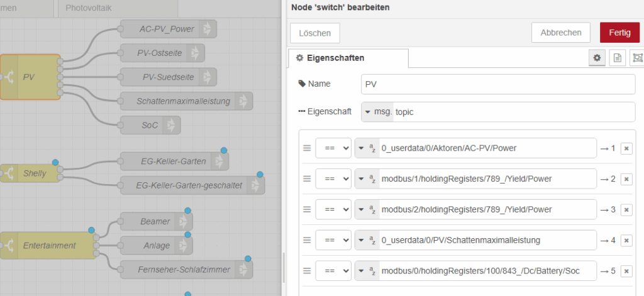This screenshot has width=644, height=296.
Task: Open node appearance settings icon
Action: click(636, 58)
